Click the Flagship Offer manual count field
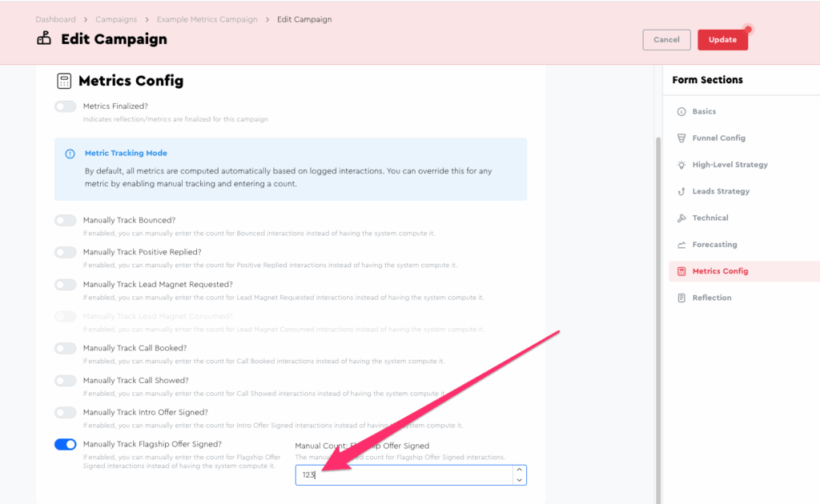 point(404,475)
